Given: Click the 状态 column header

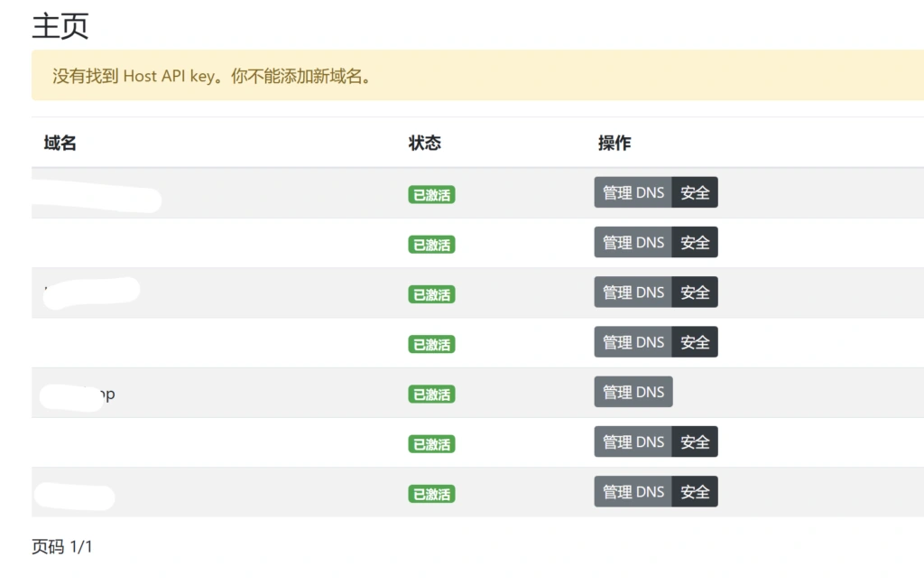Looking at the screenshot, I should 424,143.
